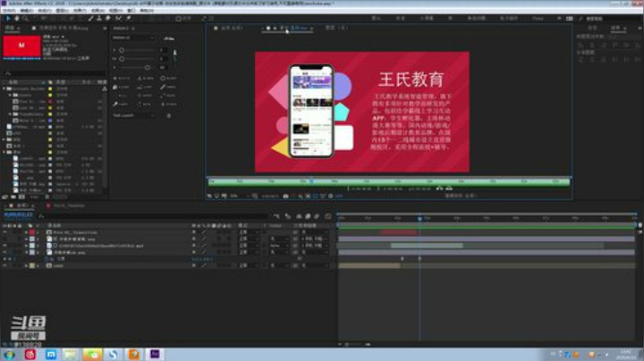Expand the mp4 layer properties in timeline
This screenshot has height=361, width=644.
[26, 246]
